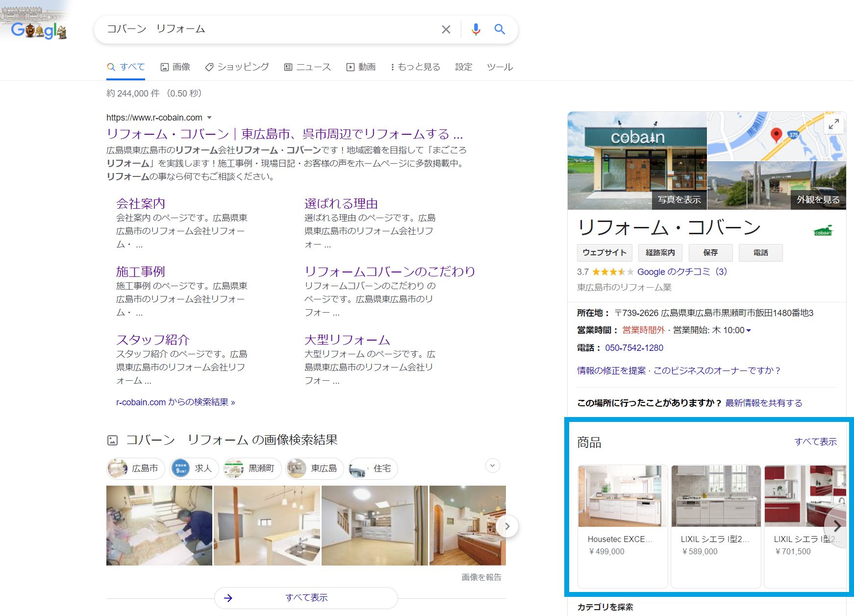
Task: Open 設定 options
Action: pos(463,67)
